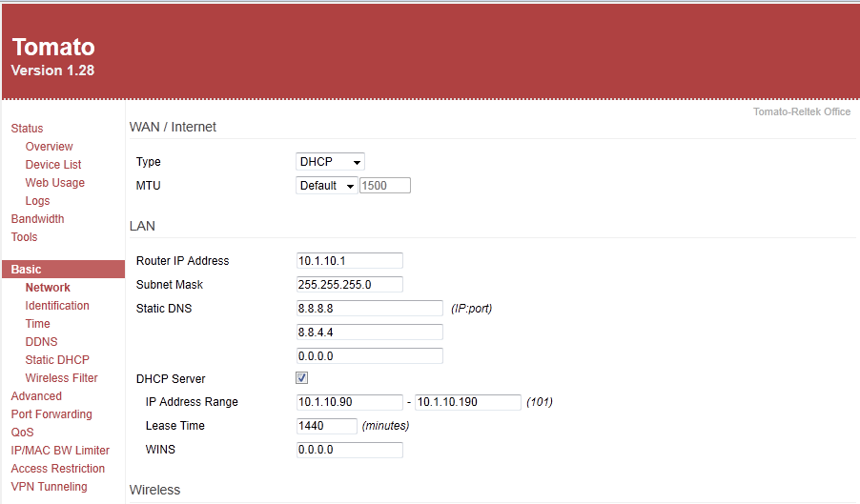Open the MTU Default dropdown
The width and height of the screenshot is (860, 504).
tap(326, 186)
